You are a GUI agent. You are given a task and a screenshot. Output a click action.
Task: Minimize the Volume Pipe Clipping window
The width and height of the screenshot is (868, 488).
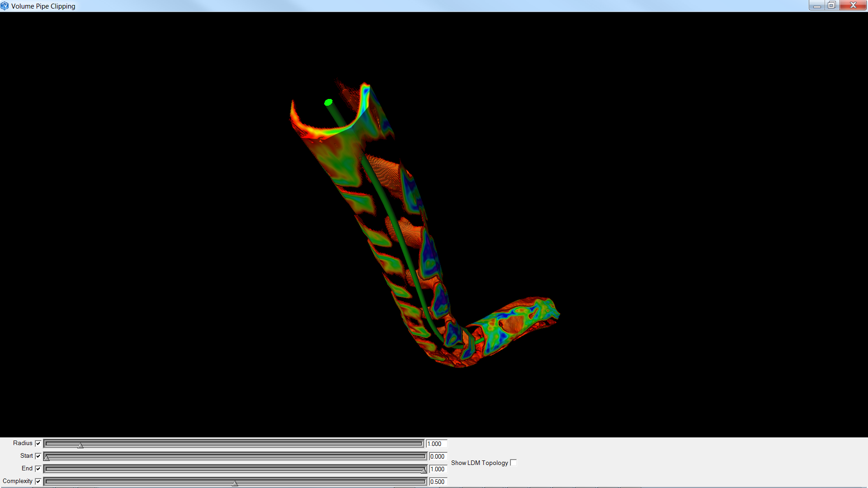pyautogui.click(x=816, y=5)
